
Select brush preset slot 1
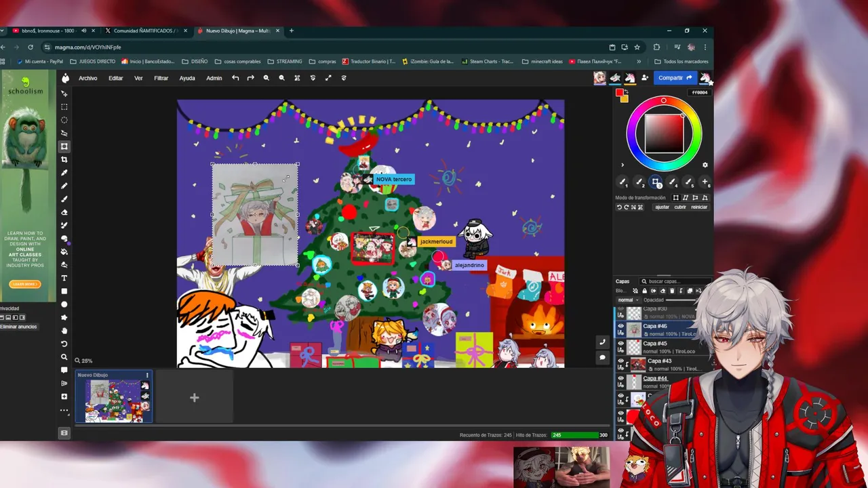point(623,182)
